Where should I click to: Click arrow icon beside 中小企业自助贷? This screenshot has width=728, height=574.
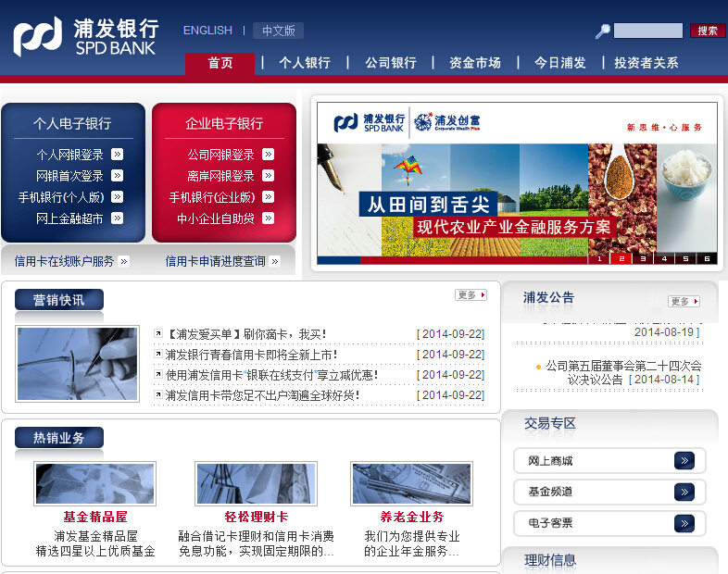click(268, 218)
